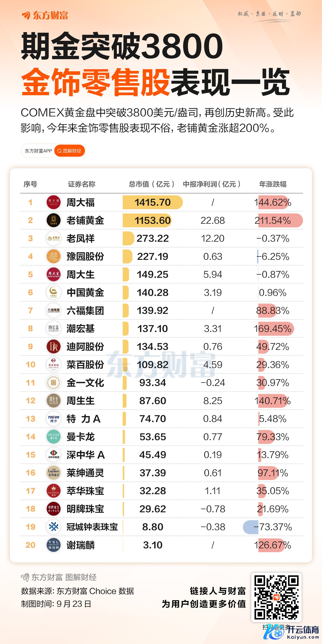
Task: Click the 潮宏基 stock name
Action: click(x=81, y=328)
